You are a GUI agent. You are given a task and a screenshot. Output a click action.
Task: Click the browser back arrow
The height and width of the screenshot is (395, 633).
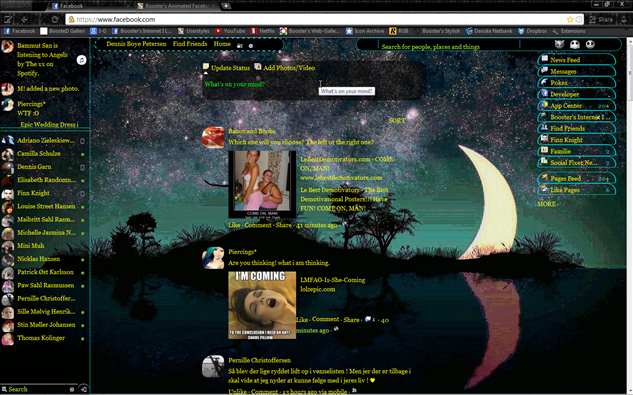[x=25, y=19]
